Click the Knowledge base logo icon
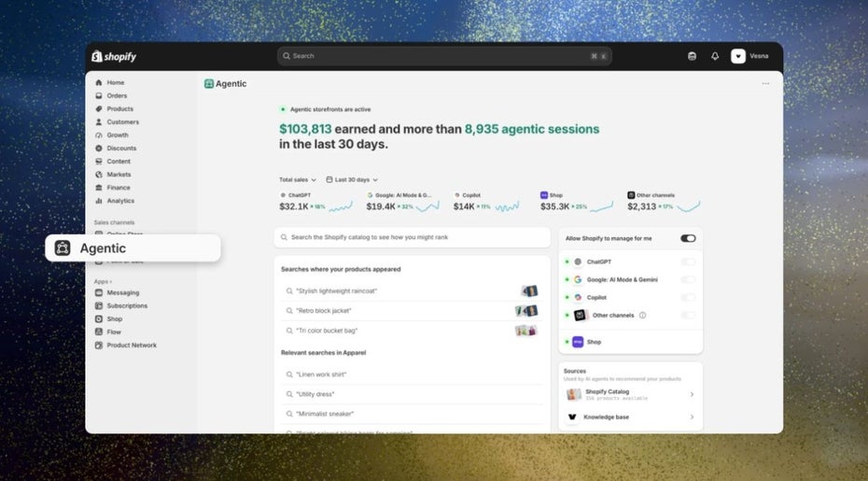 572,417
